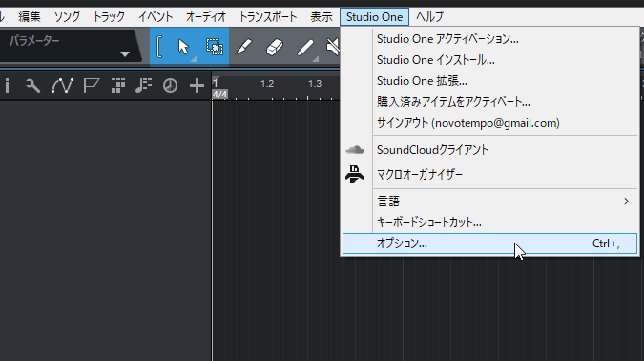Screen dimensions: 644x361
Task: Select the Paint pencil tool
Action: [x=304, y=48]
